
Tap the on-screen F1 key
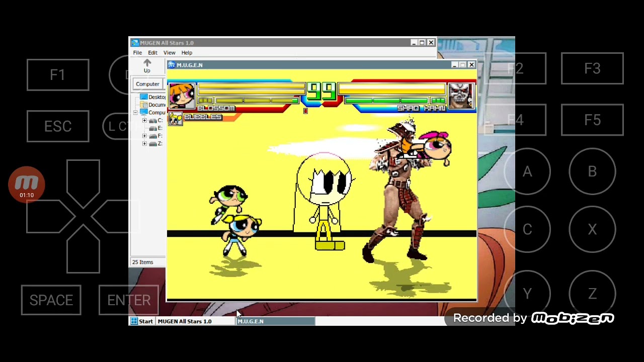click(58, 75)
